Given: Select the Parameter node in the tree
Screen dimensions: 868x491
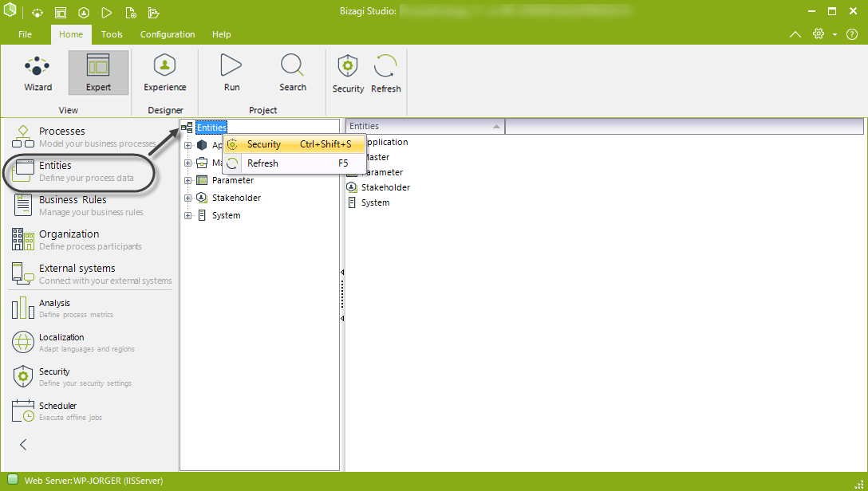Looking at the screenshot, I should coord(232,180).
